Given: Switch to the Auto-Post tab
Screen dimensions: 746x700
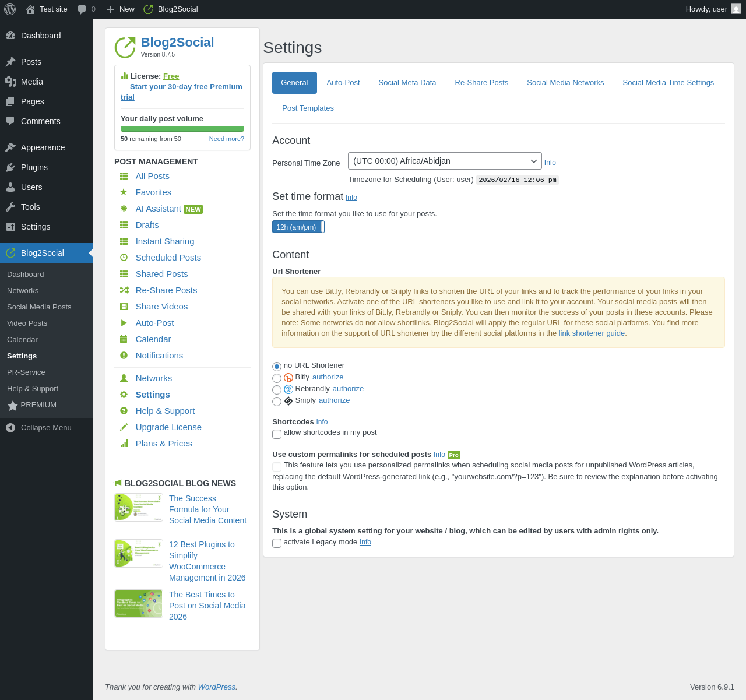Looking at the screenshot, I should point(343,83).
